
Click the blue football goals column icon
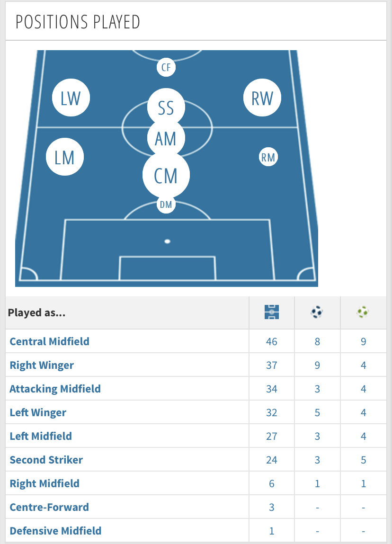(x=317, y=312)
